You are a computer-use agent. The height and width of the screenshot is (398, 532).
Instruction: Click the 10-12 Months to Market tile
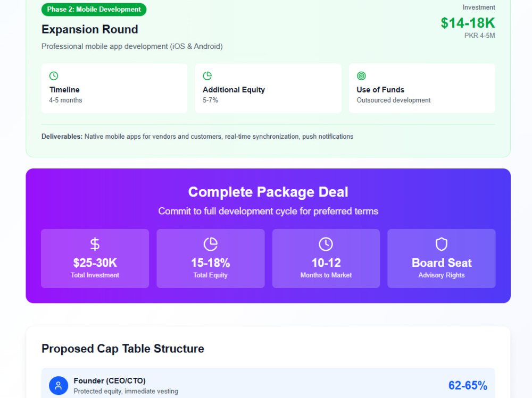(326, 258)
